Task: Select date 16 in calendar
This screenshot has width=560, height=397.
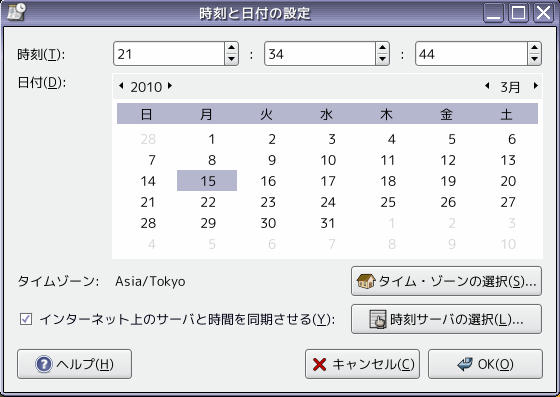Action: [268, 181]
